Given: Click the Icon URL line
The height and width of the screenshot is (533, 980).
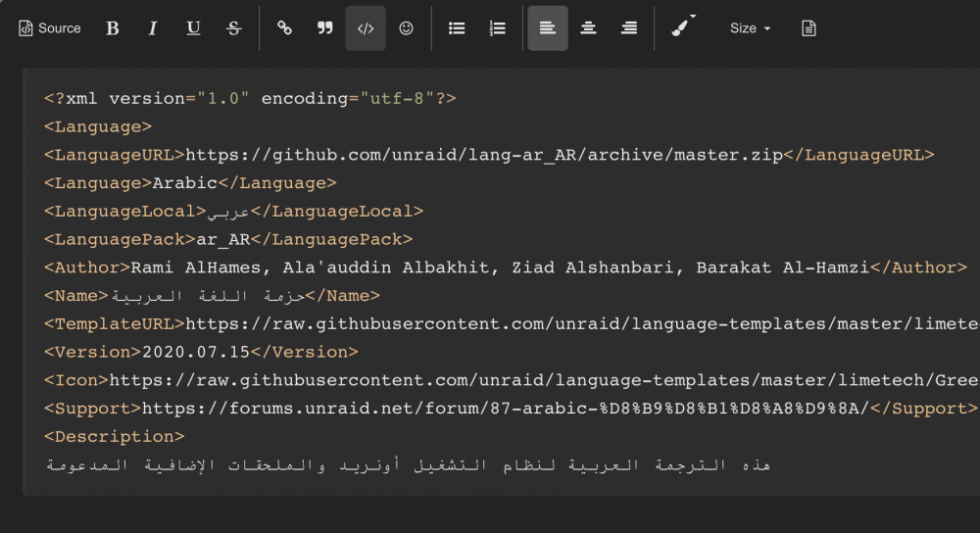Looking at the screenshot, I should [512, 380].
